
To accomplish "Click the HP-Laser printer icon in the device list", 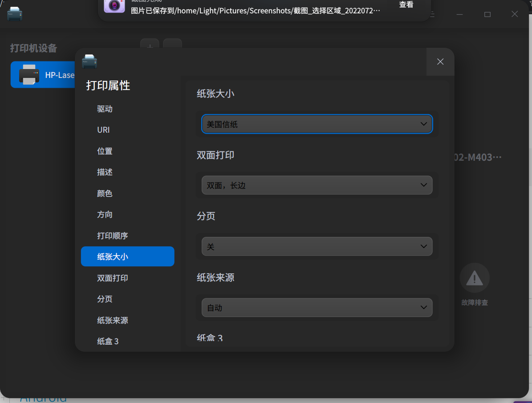I will 30,74.
